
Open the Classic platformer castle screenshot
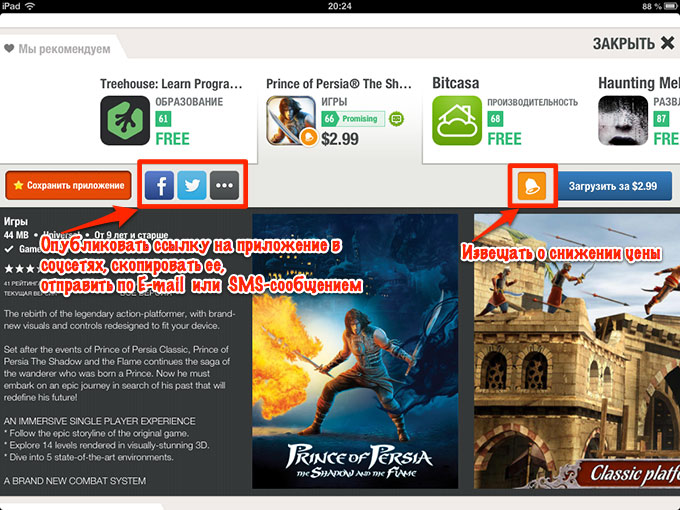577,351
